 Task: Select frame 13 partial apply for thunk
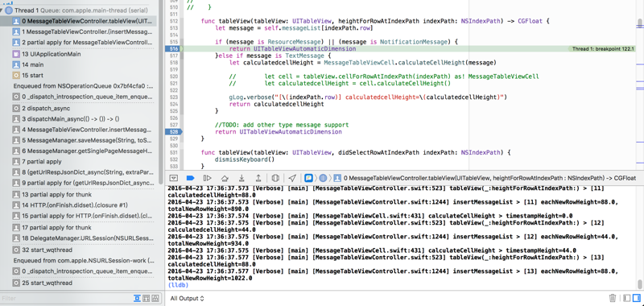click(78, 194)
